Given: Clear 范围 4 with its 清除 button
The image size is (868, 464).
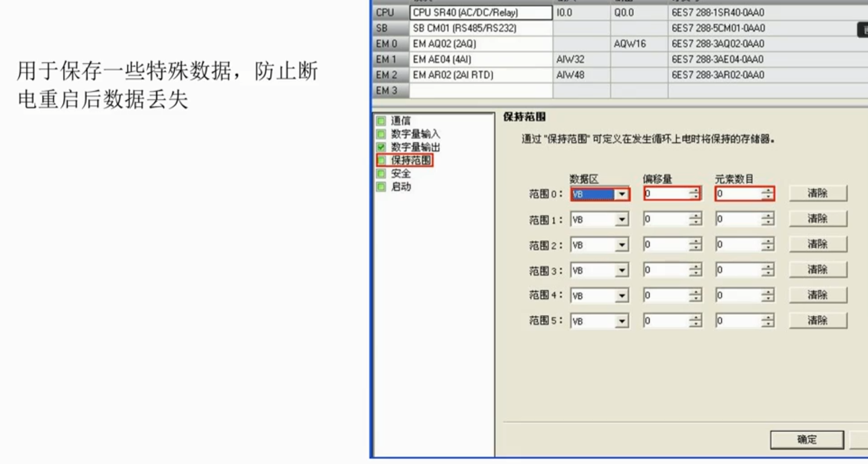Looking at the screenshot, I should 818,295.
